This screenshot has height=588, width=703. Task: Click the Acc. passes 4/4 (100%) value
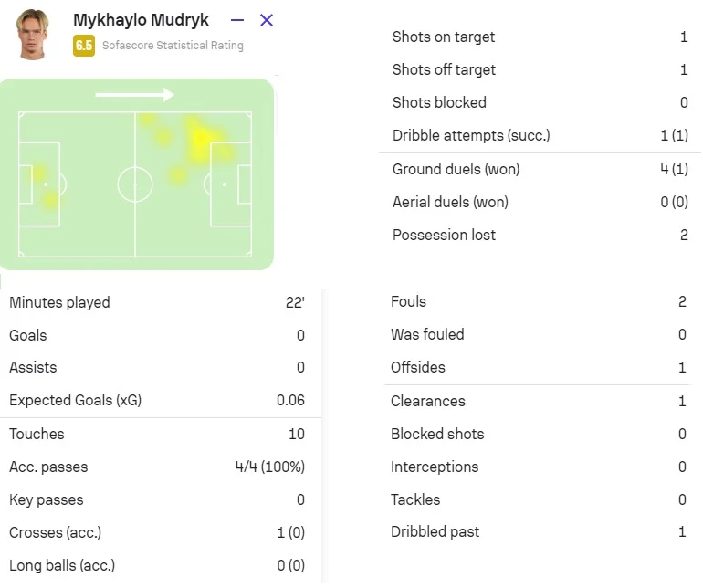(x=269, y=467)
